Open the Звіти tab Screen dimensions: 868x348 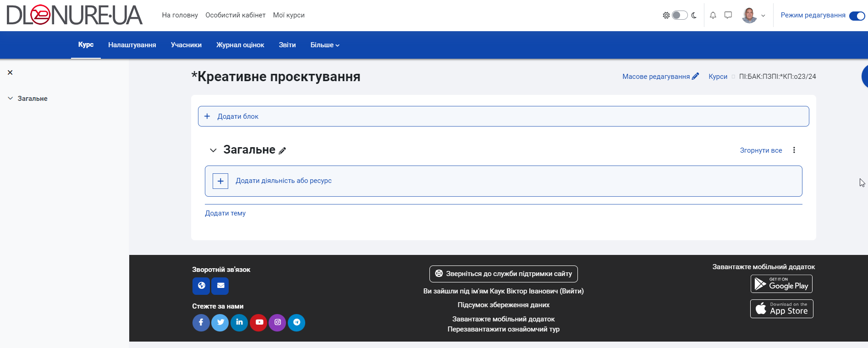287,45
